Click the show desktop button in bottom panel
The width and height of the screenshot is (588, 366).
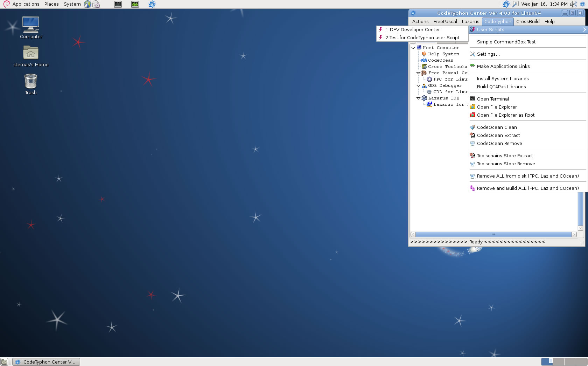(x=4, y=362)
